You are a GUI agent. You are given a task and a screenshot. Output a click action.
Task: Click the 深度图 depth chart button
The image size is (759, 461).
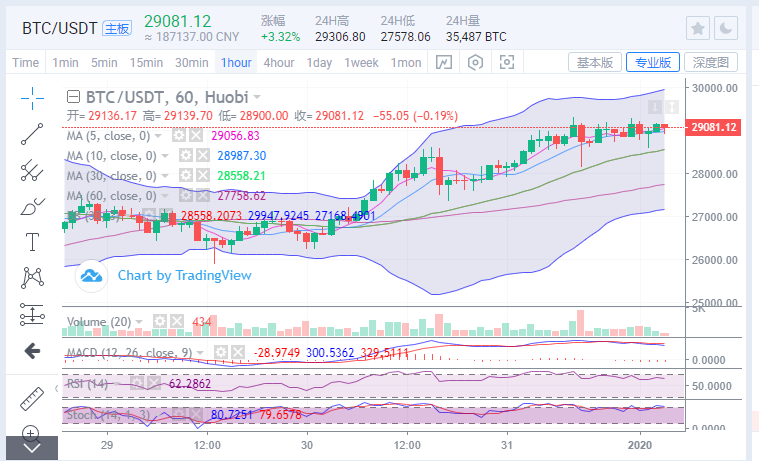pos(714,62)
